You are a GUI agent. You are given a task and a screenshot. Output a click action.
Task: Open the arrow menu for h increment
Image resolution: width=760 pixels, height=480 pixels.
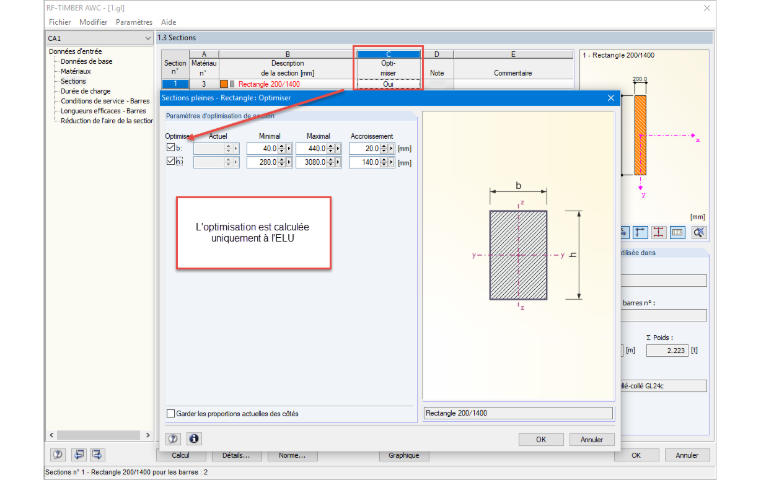391,162
